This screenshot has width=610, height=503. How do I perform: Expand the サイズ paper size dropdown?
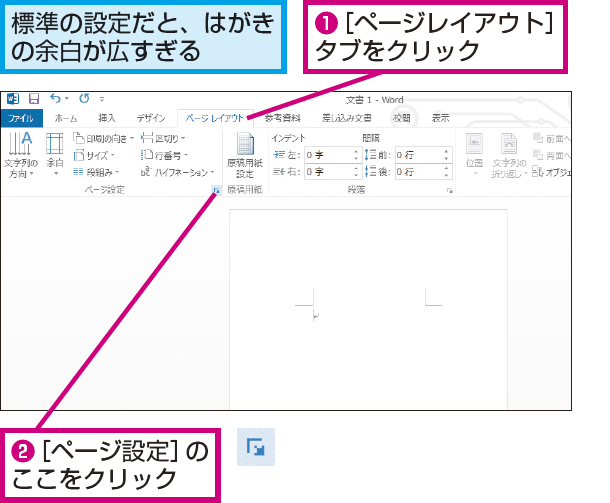(x=94, y=155)
